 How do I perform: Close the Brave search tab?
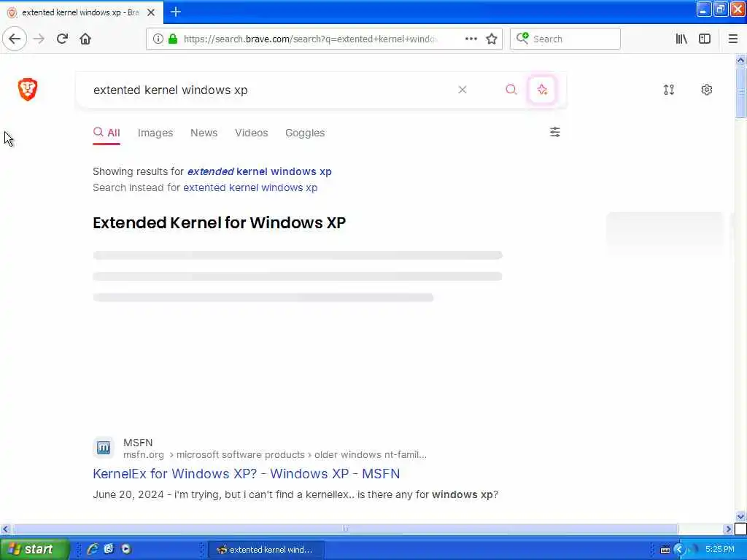click(151, 12)
